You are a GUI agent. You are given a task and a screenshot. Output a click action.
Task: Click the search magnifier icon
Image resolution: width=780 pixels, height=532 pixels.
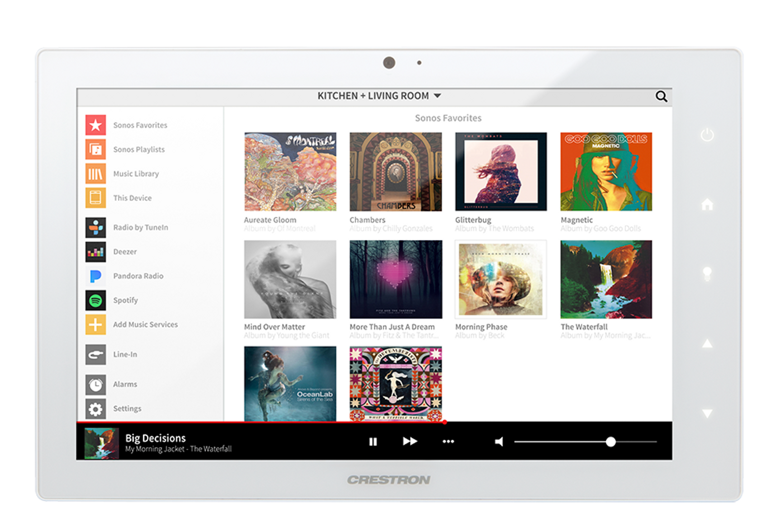click(661, 97)
